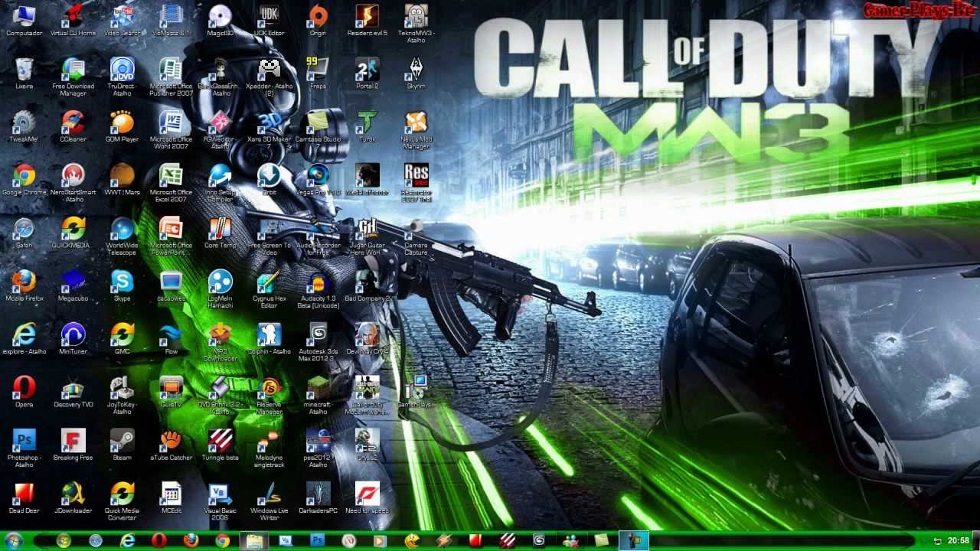
Task: Open the Lixeira recycle bin
Action: point(24,73)
